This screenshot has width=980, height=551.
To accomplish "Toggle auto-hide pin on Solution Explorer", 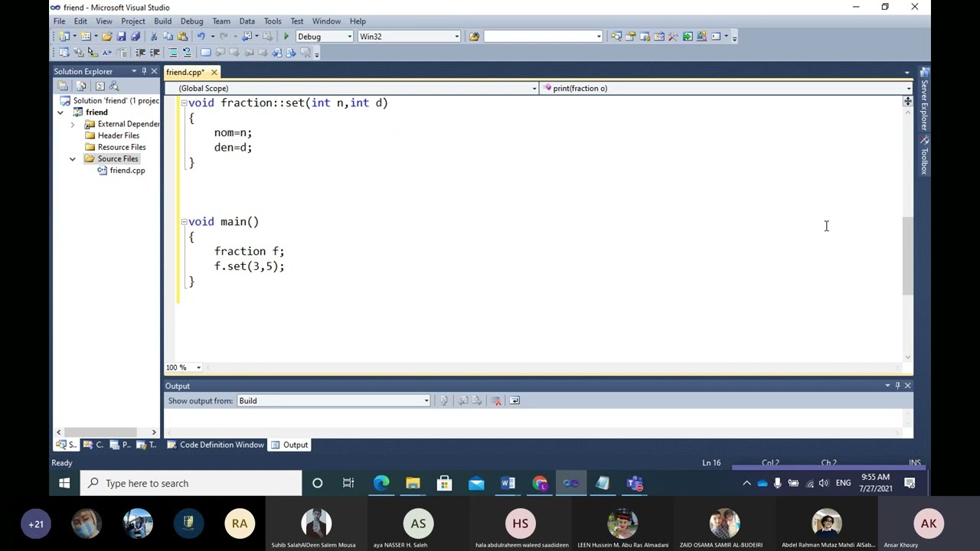I will (x=144, y=71).
